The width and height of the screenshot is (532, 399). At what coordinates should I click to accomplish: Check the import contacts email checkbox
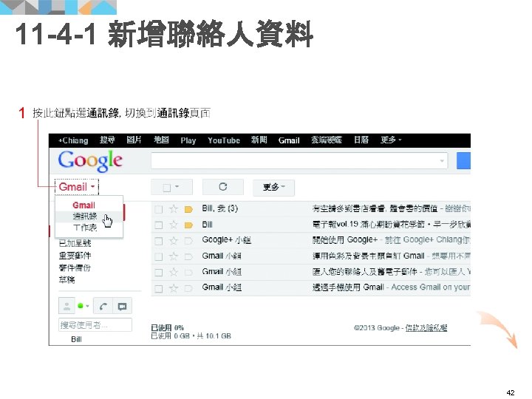[158, 273]
